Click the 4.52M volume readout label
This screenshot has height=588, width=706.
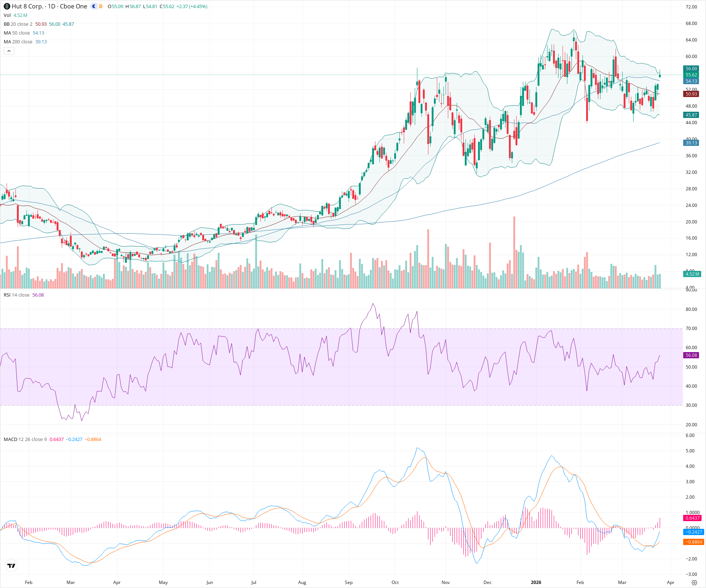[x=692, y=274]
